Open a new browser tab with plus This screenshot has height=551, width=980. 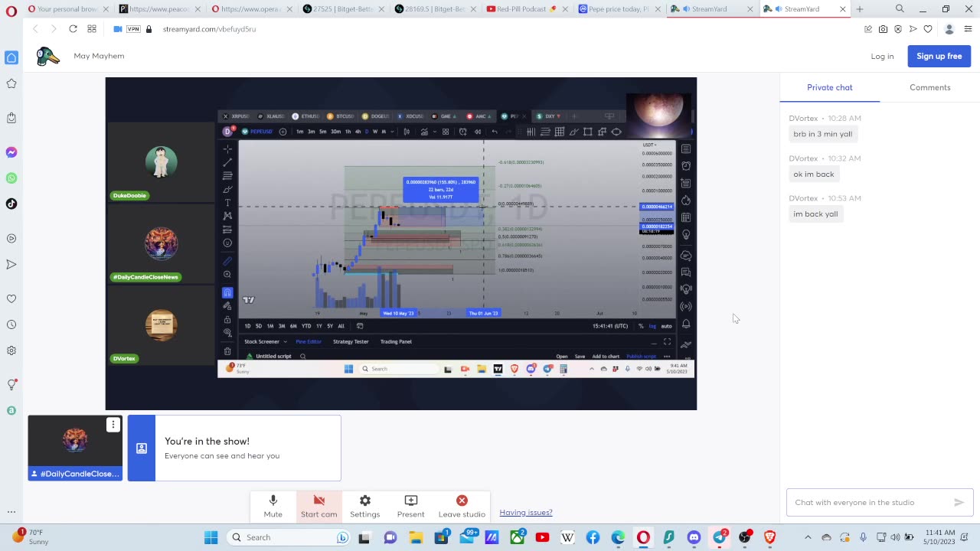click(860, 9)
